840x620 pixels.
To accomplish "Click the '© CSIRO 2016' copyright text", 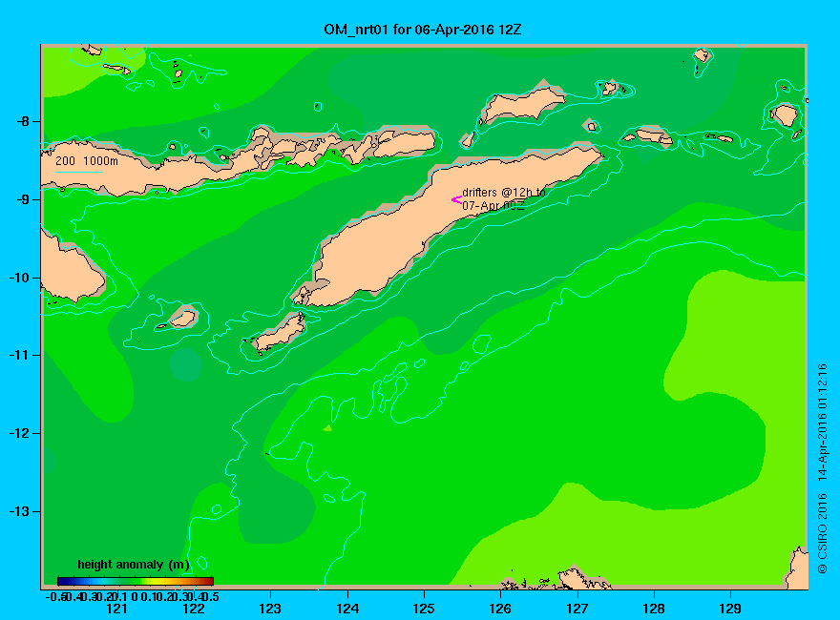I will [x=822, y=533].
